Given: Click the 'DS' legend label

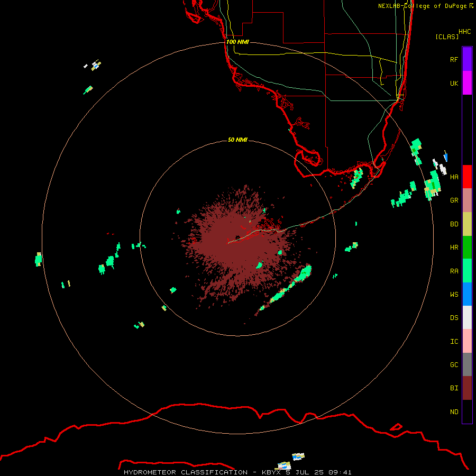Looking at the screenshot, I should (x=454, y=317).
